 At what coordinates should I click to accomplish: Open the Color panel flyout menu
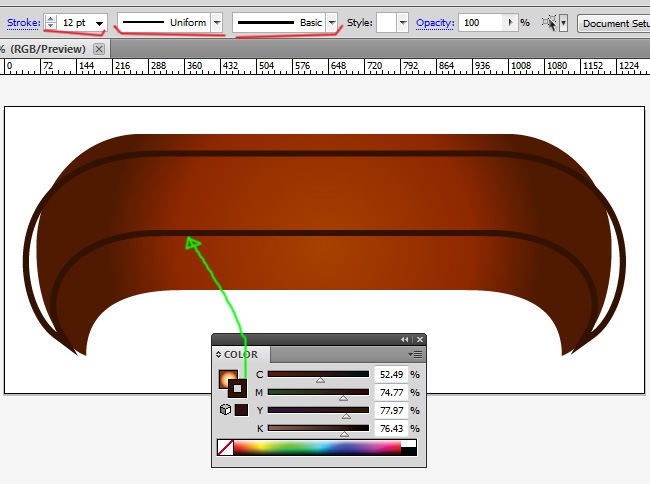coord(416,354)
